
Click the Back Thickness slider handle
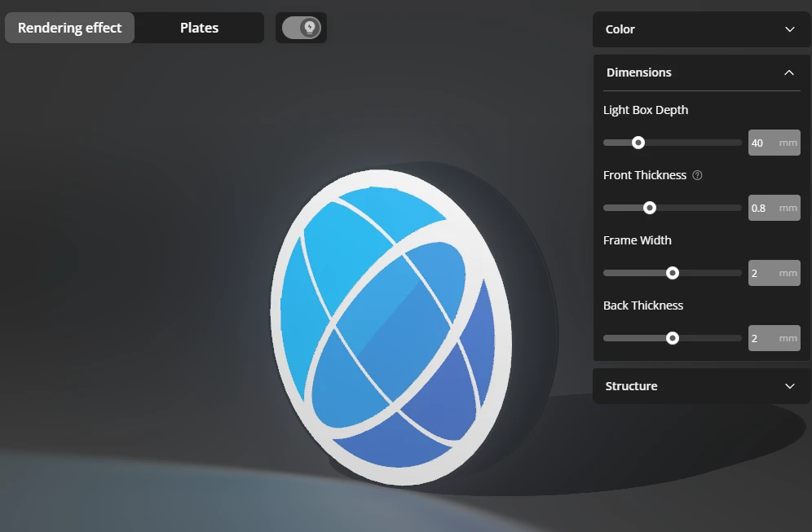coord(672,338)
